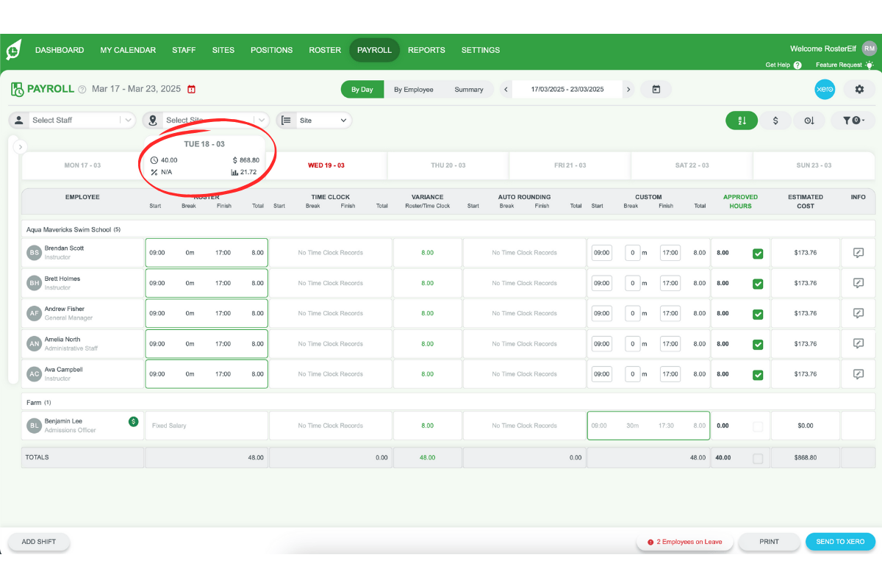Click the dollar cost display icon
882x588 pixels.
(x=775, y=120)
